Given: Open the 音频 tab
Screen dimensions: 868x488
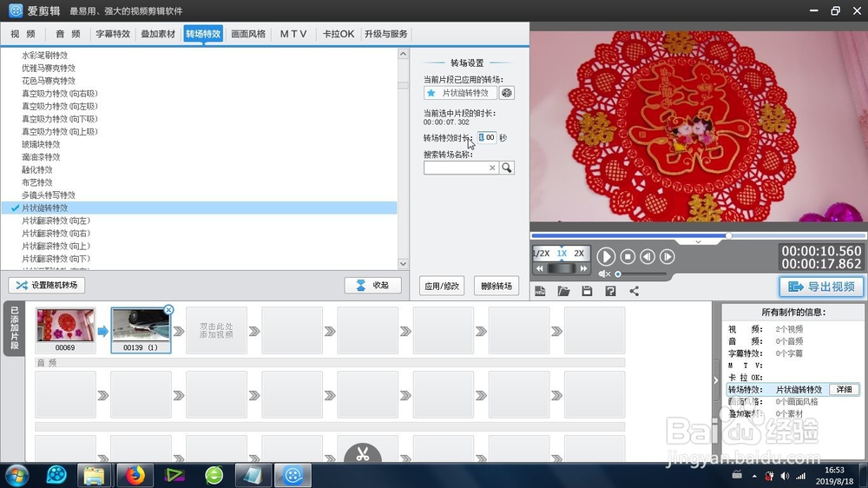Looking at the screenshot, I should click(68, 34).
